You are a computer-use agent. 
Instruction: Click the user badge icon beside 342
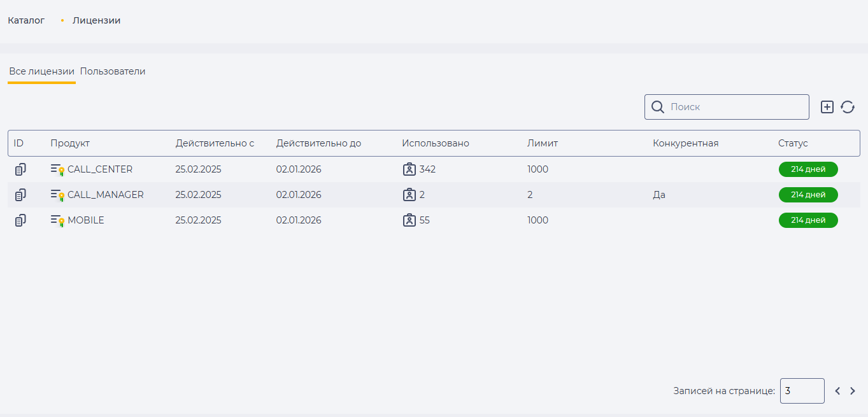pos(409,169)
